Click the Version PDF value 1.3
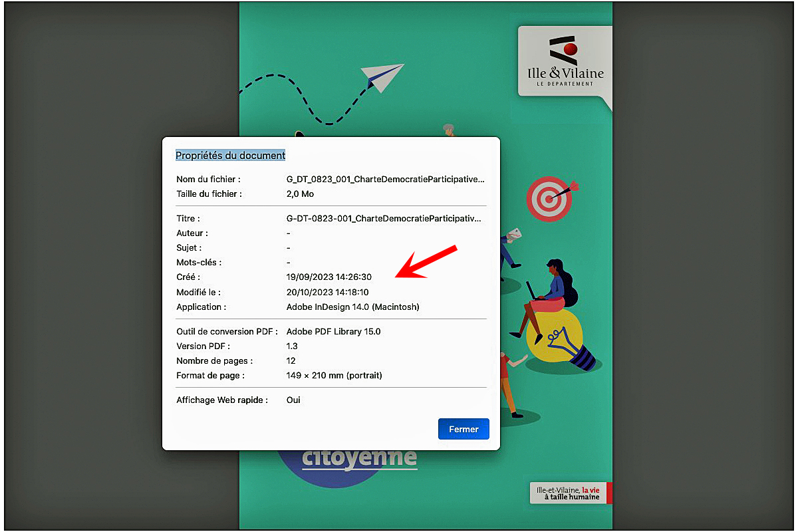Viewport: 798px width, 532px height. click(292, 346)
